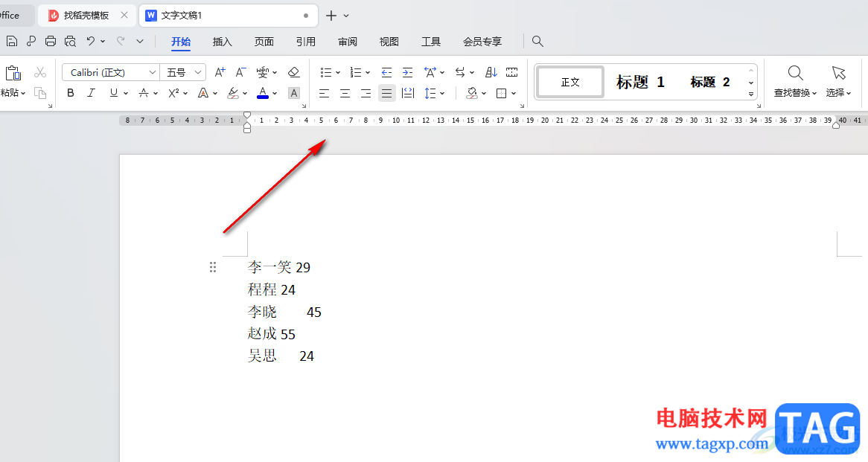This screenshot has width=868, height=462.
Task: Insert a numbered list
Action: [x=355, y=72]
